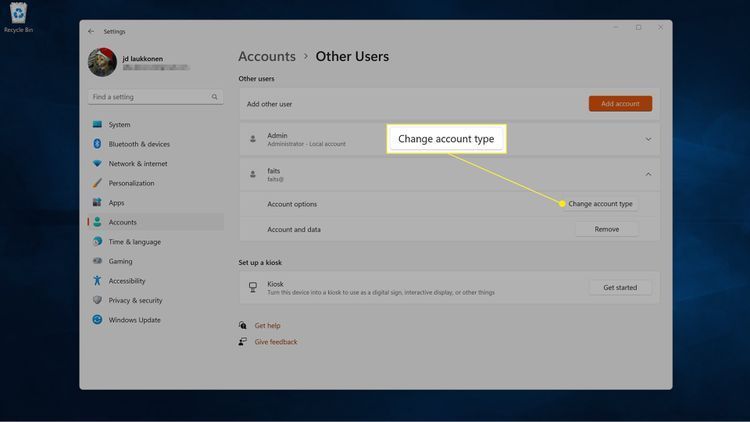Select Accounts in the sidebar
Viewport: 750px width, 422px height.
click(x=123, y=222)
